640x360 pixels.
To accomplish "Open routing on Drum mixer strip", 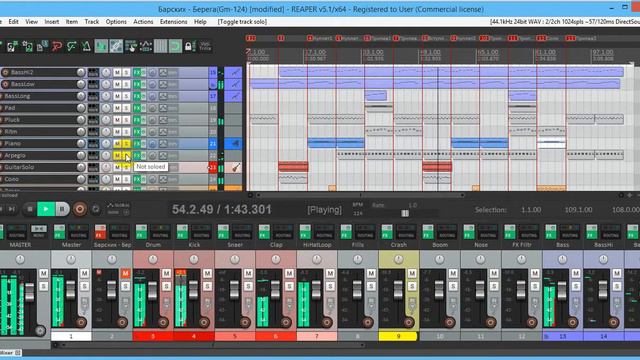I will [160, 232].
